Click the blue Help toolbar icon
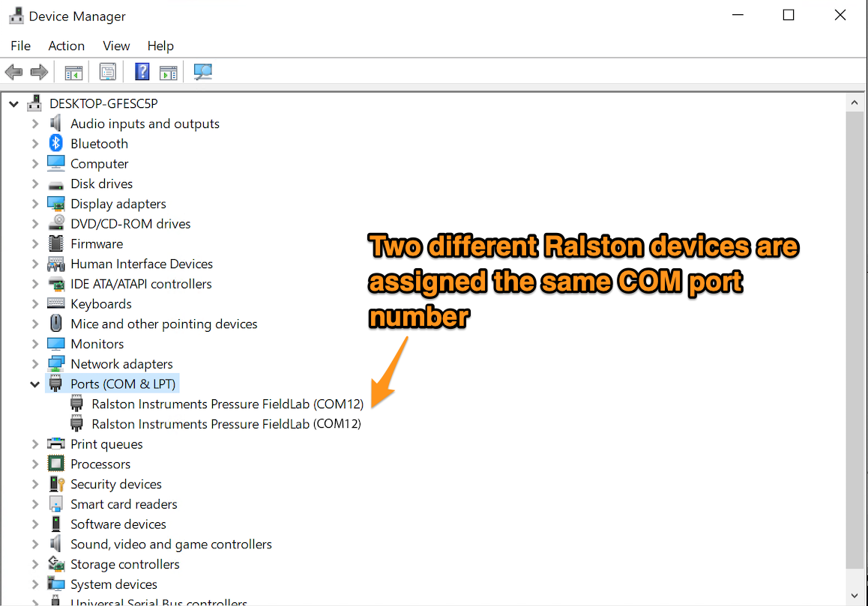 [x=142, y=71]
